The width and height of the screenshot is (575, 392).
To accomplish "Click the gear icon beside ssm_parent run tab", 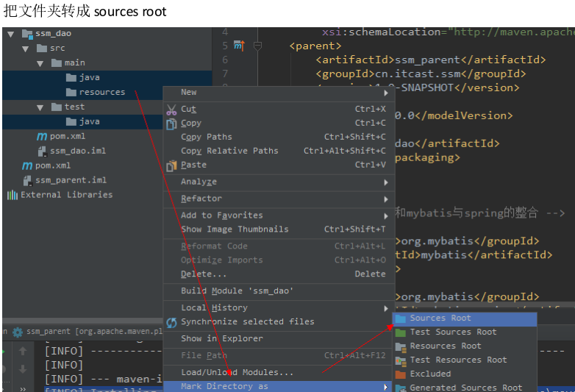I will pos(18,332).
